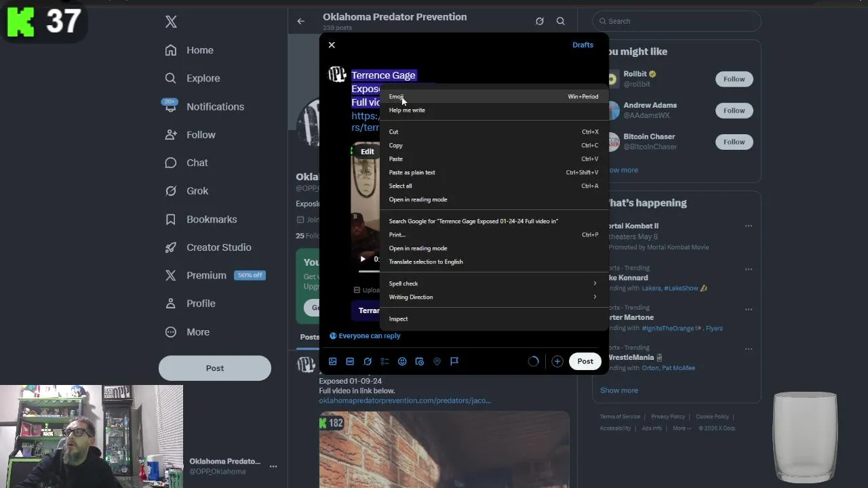Open Bookmarks in the sidebar
Viewport: 868px width, 488px height.
coord(201,220)
